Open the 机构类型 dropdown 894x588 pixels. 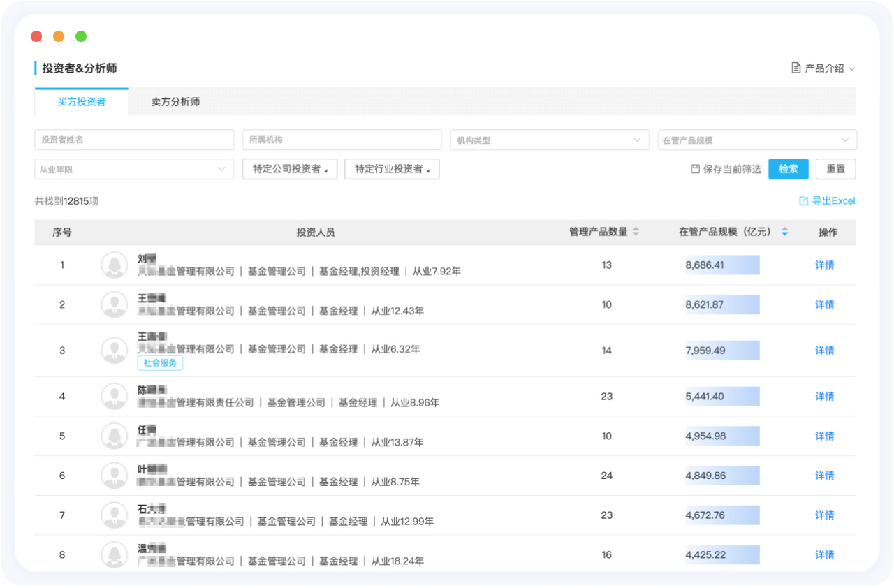pyautogui.click(x=549, y=140)
